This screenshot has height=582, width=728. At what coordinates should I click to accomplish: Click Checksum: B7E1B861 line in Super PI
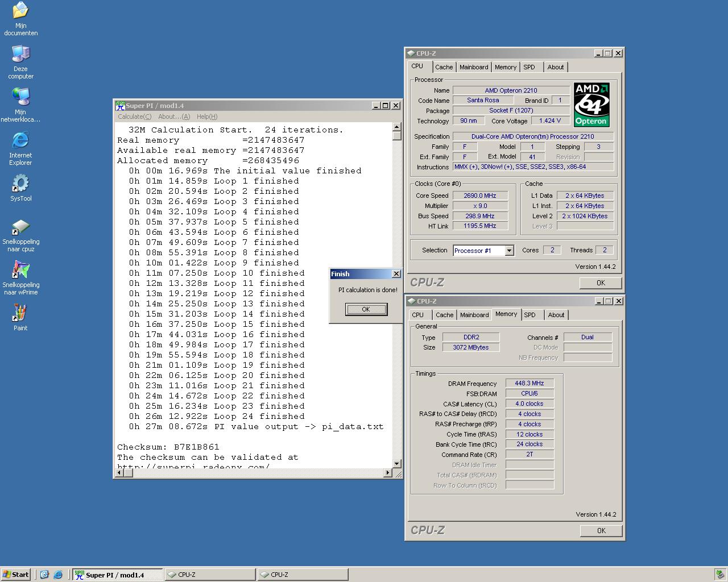(x=168, y=447)
